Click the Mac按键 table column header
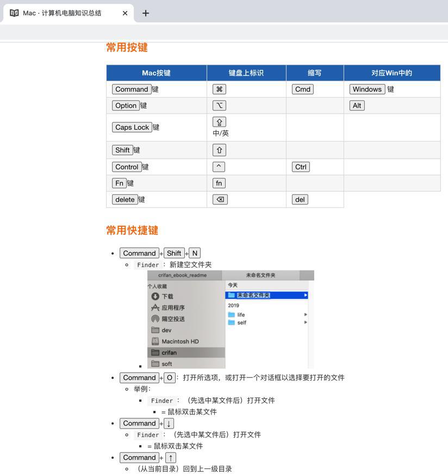448x476 pixels. pos(157,73)
